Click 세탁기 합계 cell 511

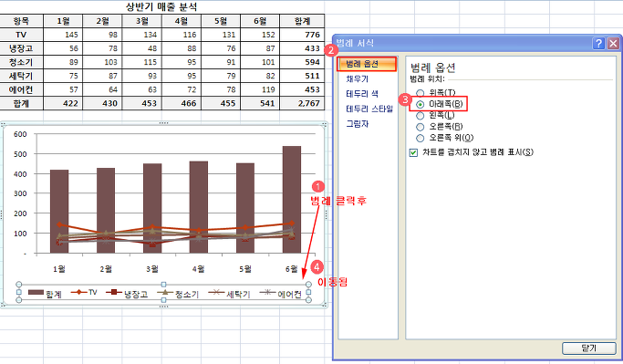pyautogui.click(x=302, y=76)
